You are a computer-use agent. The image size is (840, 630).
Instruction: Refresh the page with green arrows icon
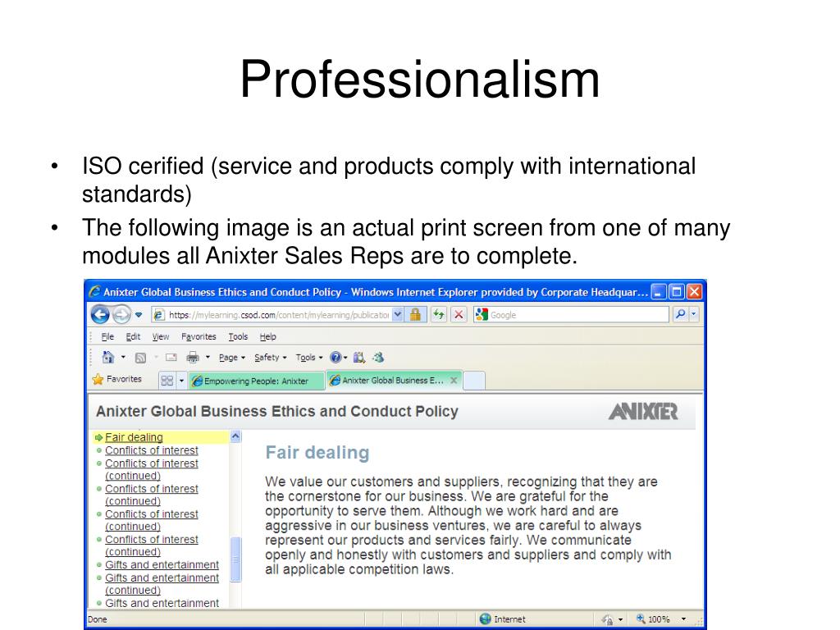point(439,314)
